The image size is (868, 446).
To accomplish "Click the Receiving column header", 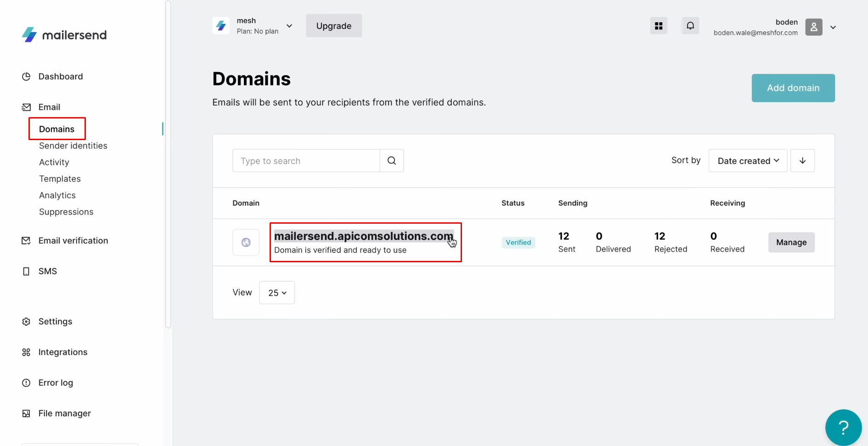I will point(727,203).
